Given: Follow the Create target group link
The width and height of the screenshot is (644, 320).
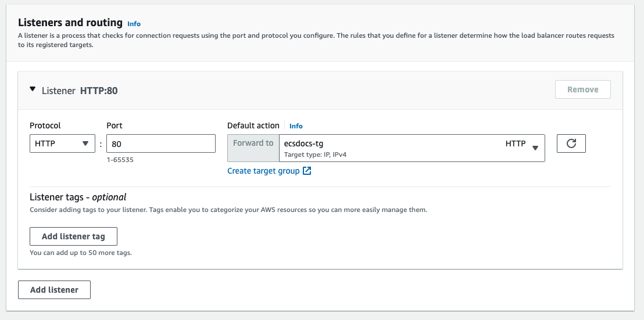Looking at the screenshot, I should (x=263, y=171).
